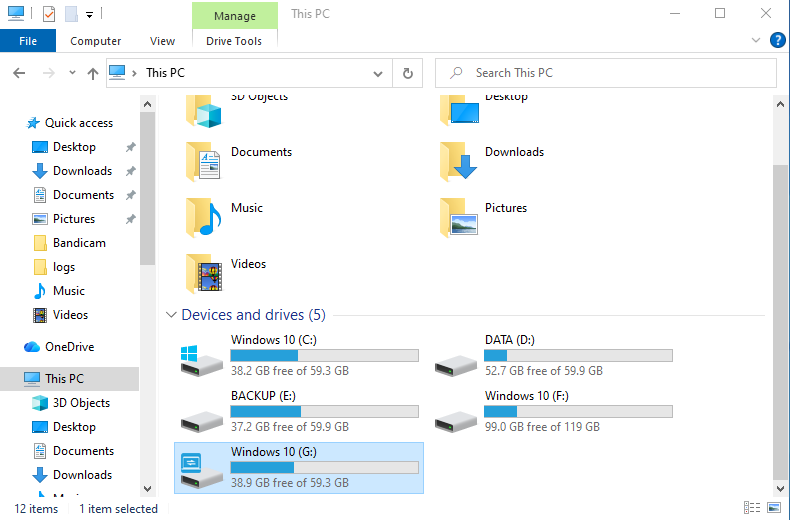Click the Manage contextual tab
This screenshot has height=520, width=790.
pyautogui.click(x=235, y=16)
